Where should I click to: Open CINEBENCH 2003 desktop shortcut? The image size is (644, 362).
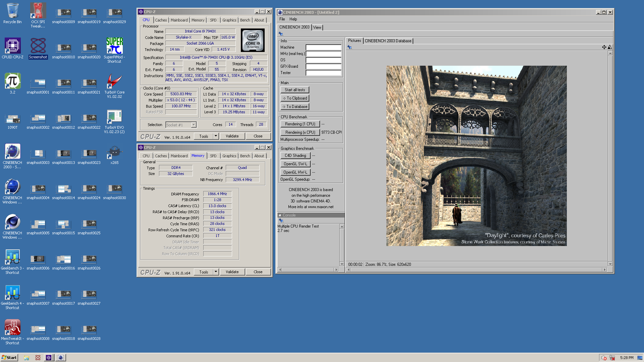point(12,156)
